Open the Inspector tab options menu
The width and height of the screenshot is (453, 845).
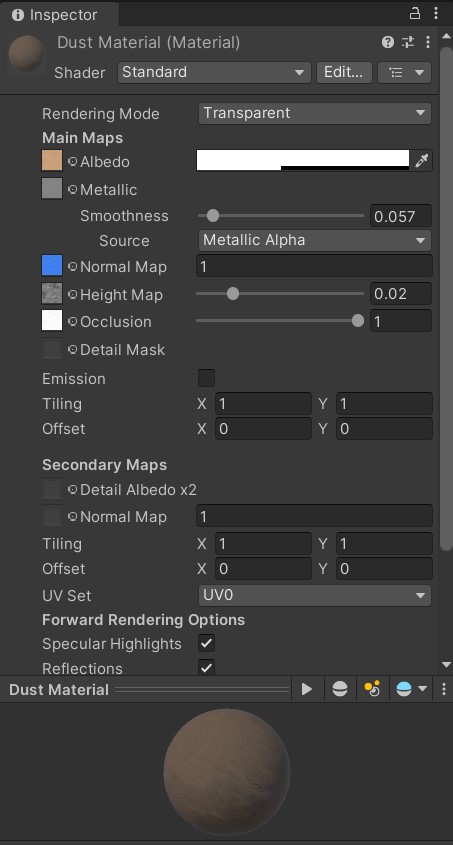436,13
